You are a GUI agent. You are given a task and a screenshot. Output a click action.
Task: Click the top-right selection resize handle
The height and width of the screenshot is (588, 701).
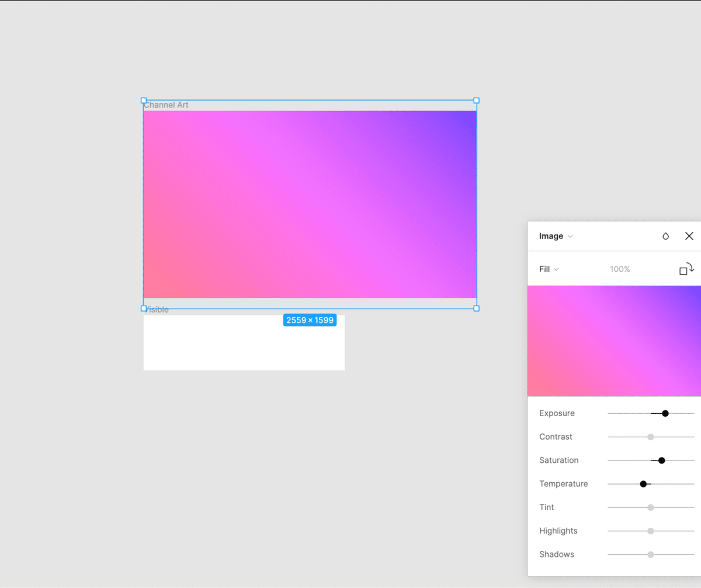477,101
